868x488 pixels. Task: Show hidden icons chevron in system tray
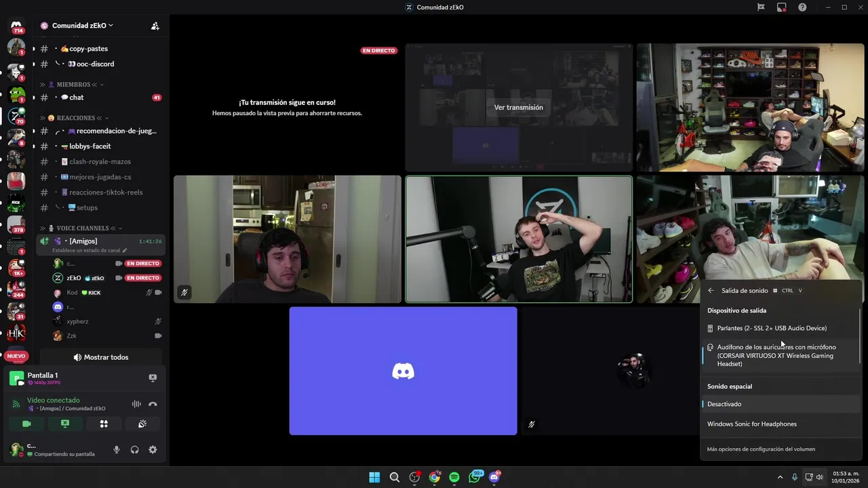point(780,477)
